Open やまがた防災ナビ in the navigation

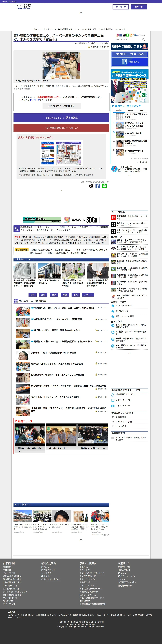[88, 29]
